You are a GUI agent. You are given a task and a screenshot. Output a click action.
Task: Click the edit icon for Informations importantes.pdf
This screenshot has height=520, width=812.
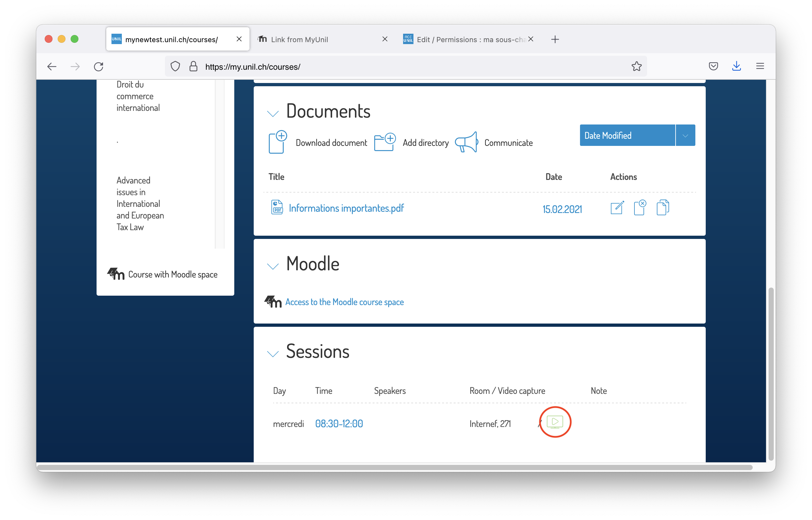tap(617, 208)
